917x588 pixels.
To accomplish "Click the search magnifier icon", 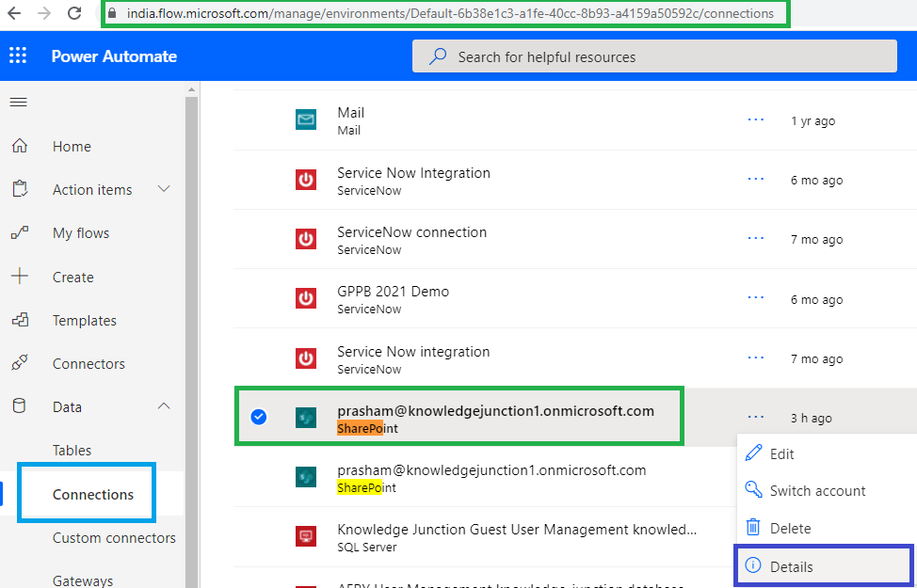I will tap(438, 56).
